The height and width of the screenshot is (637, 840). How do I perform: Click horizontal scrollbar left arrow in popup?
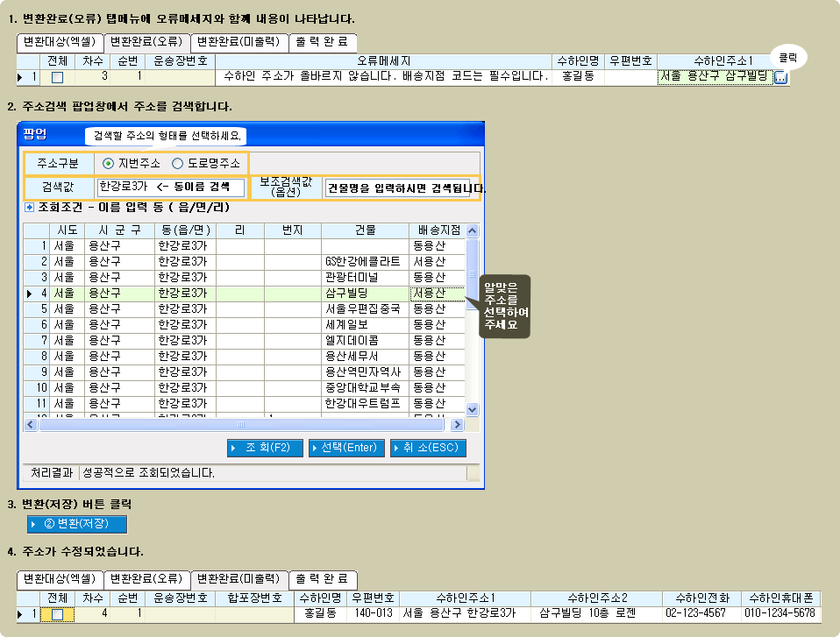click(x=30, y=424)
